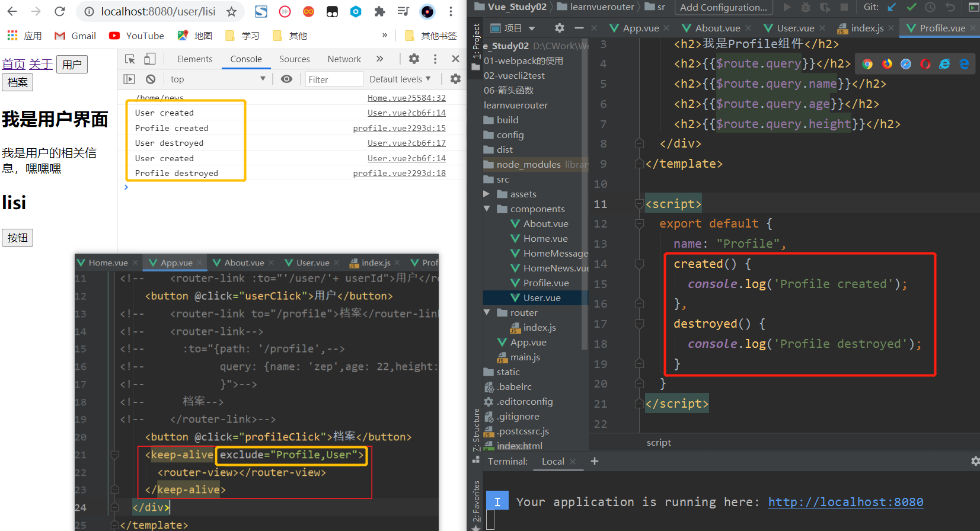The width and height of the screenshot is (980, 531).
Task: Collapse the components folder
Action: pos(487,209)
